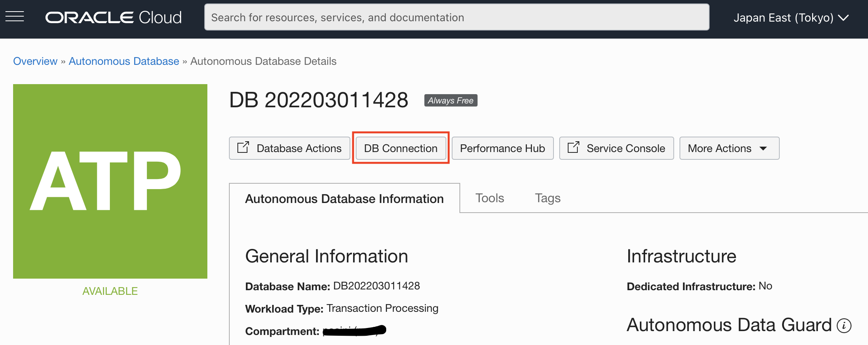Click the Always Free badge
This screenshot has width=868, height=345.
click(451, 100)
